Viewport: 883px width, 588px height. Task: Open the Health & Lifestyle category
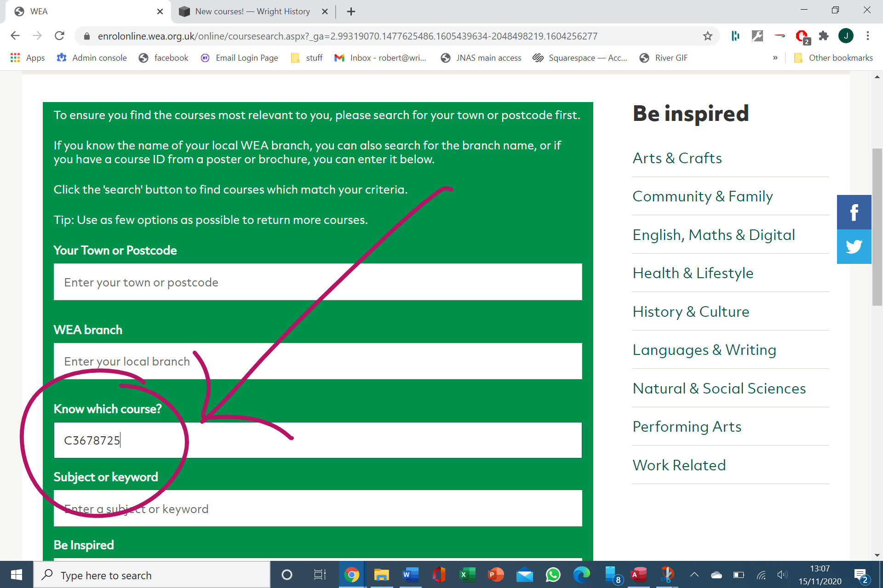tap(693, 273)
